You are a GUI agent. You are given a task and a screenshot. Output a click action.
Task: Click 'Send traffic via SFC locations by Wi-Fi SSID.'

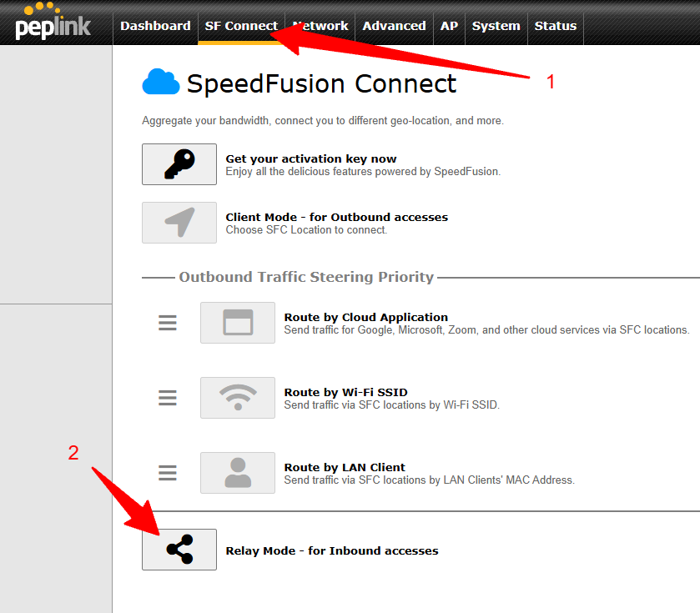point(392,404)
